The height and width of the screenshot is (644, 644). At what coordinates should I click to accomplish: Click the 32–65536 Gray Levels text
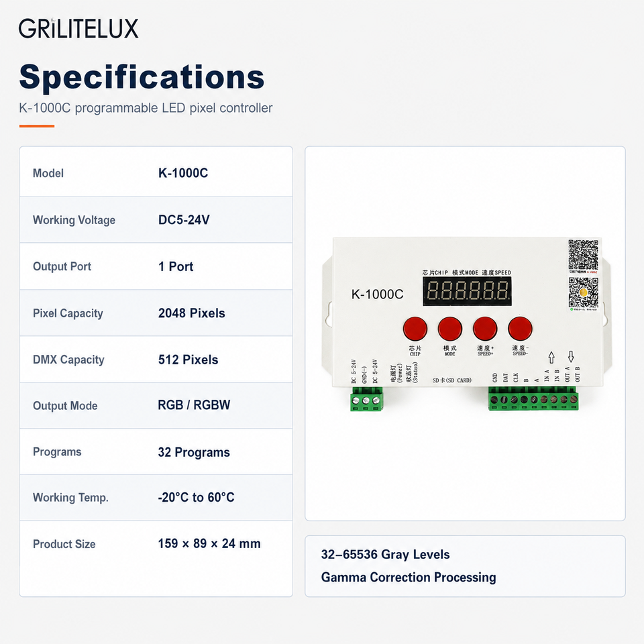coord(385,555)
